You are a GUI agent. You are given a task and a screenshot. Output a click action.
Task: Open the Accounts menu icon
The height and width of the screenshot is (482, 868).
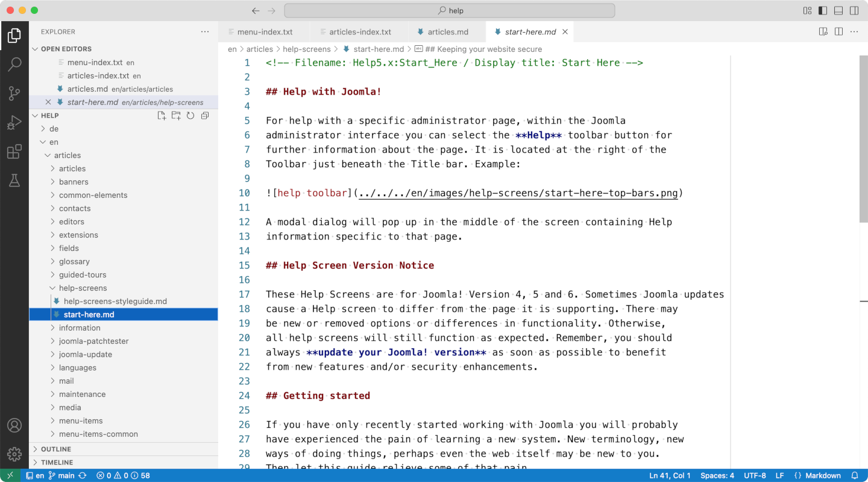click(14, 425)
